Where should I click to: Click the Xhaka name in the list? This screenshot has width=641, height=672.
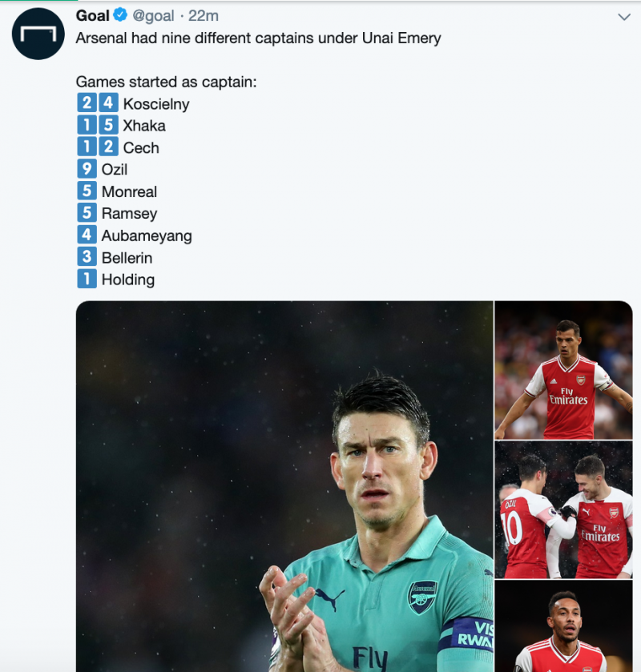(144, 126)
